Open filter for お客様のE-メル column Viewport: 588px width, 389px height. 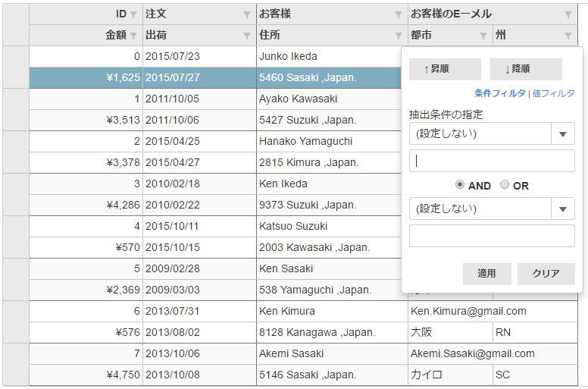coord(568,14)
